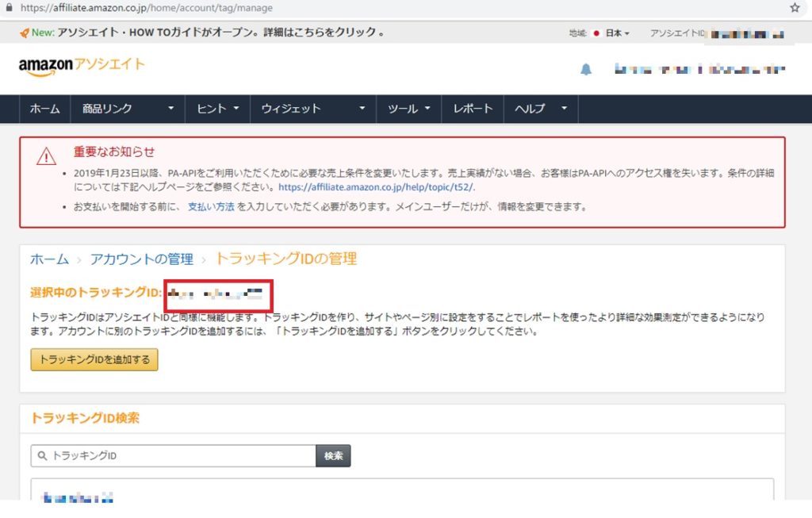Open the help/topic/t52 URL link
812x518 pixels.
point(377,187)
